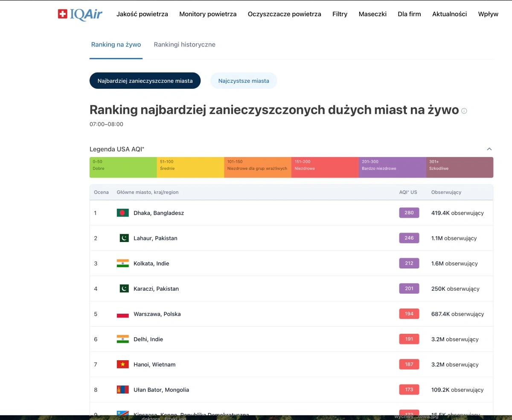Collapse the Legenda USA AQI section
The width and height of the screenshot is (512, 420).
489,149
